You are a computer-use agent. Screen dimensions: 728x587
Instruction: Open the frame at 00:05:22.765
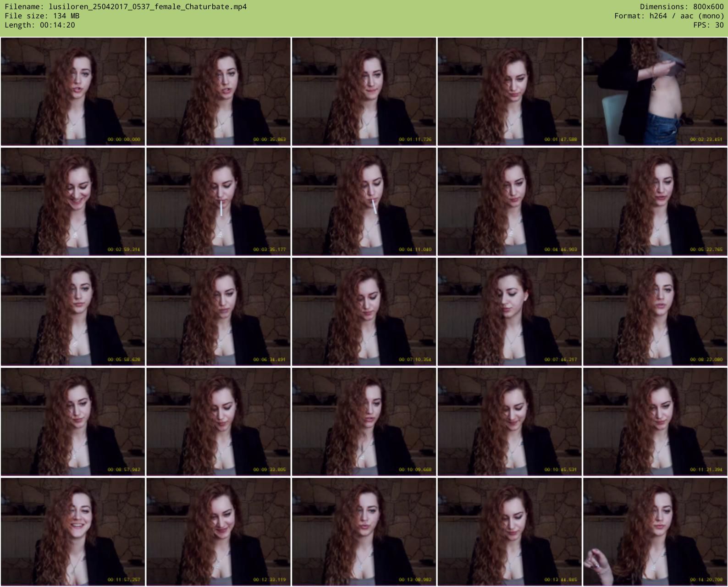tap(655, 202)
